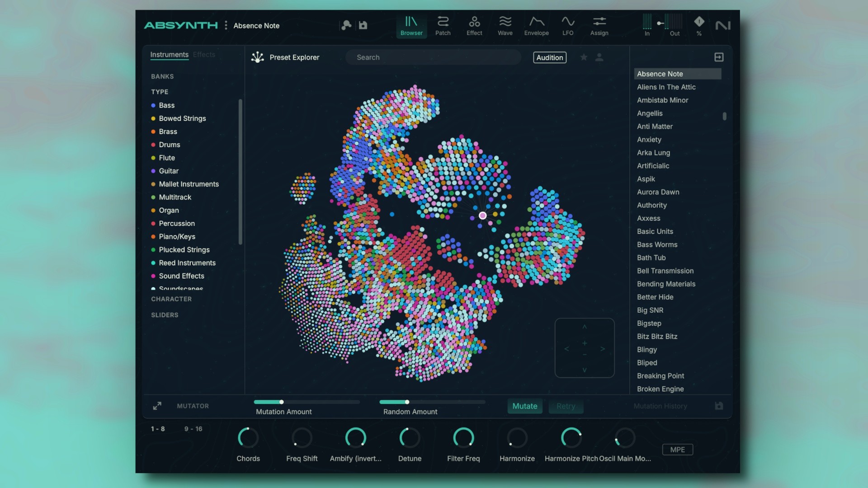Click the preset Search field
The height and width of the screenshot is (488, 868).
(x=433, y=57)
